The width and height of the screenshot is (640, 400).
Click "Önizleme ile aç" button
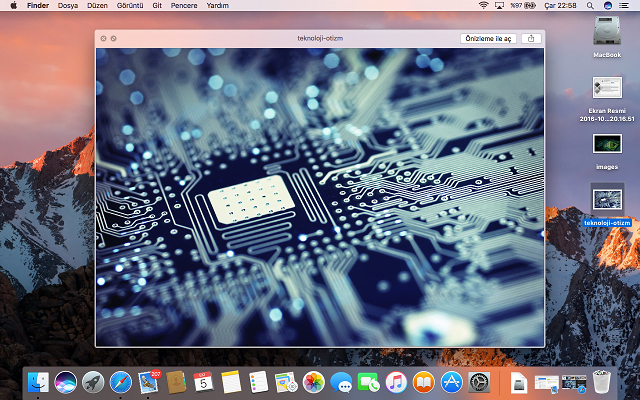click(489, 38)
